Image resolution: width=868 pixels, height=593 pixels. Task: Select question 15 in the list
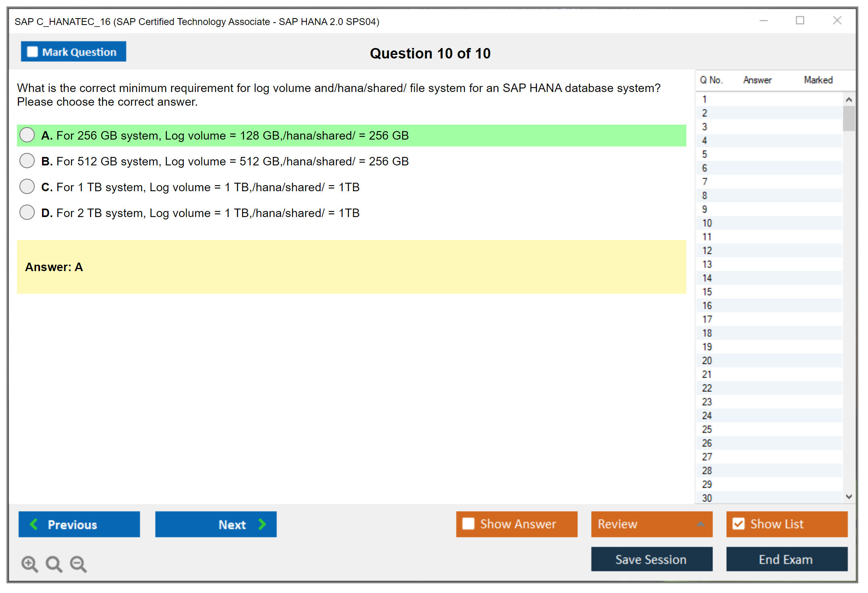tap(707, 292)
